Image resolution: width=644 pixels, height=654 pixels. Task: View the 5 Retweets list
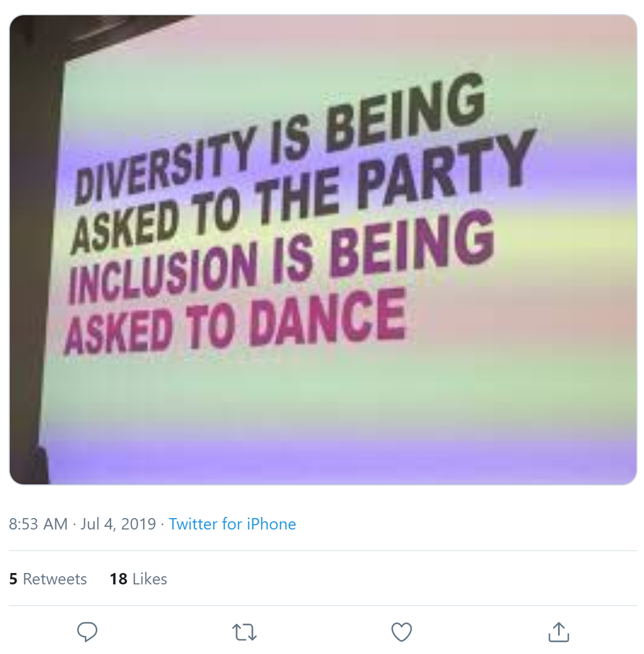[x=48, y=579]
